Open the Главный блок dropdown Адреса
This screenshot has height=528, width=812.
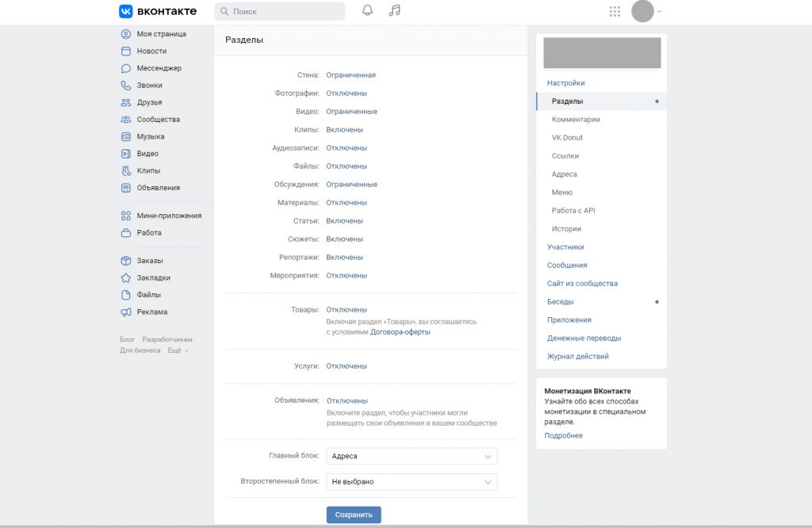point(412,456)
